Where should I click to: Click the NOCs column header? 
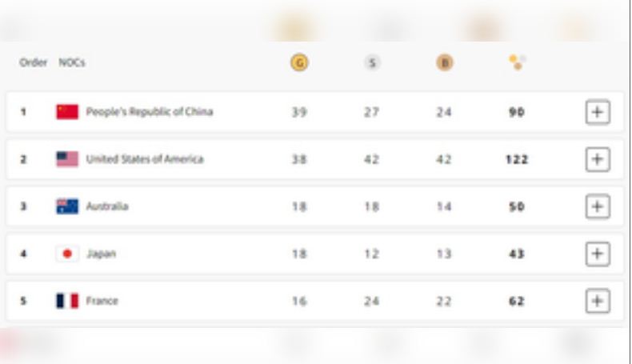click(72, 62)
